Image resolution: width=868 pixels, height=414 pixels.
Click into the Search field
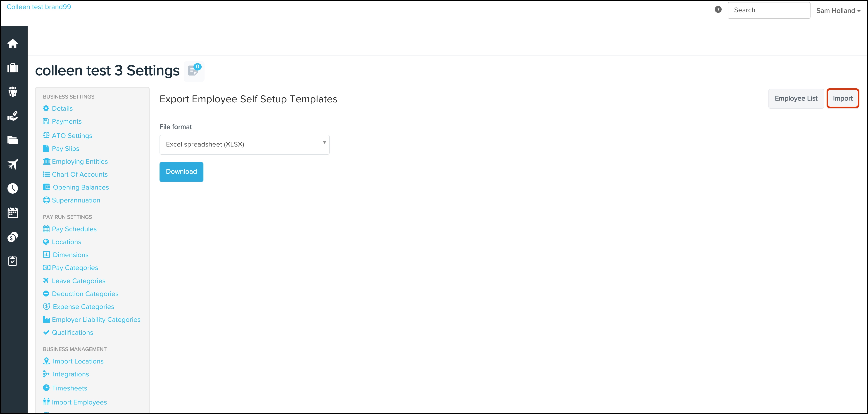769,10
